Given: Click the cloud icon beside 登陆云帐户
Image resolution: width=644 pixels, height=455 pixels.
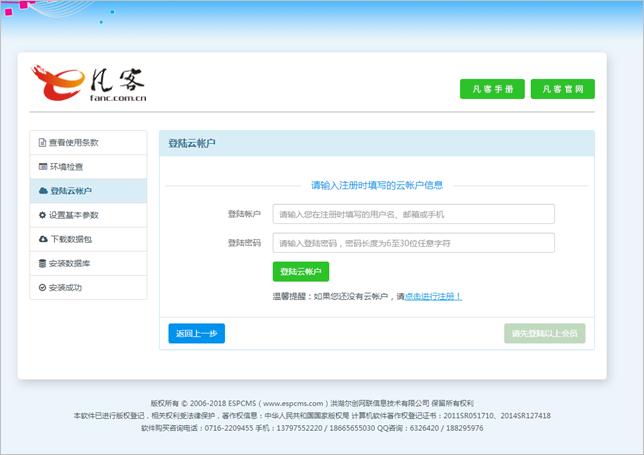Looking at the screenshot, I should tap(42, 191).
